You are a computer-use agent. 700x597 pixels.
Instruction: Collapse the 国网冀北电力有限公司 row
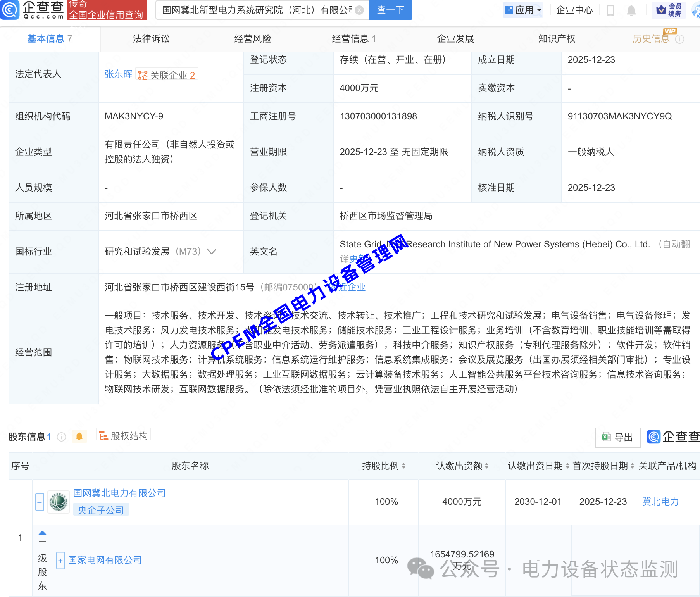(x=39, y=502)
